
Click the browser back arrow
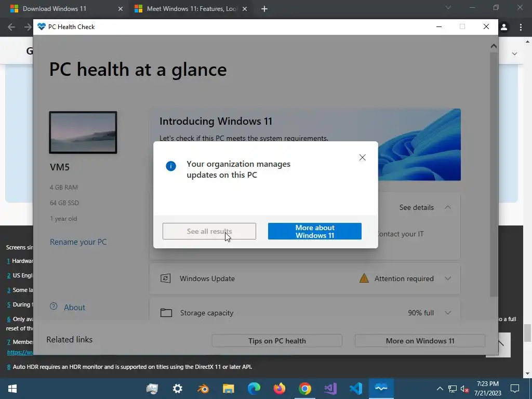pos(11,27)
